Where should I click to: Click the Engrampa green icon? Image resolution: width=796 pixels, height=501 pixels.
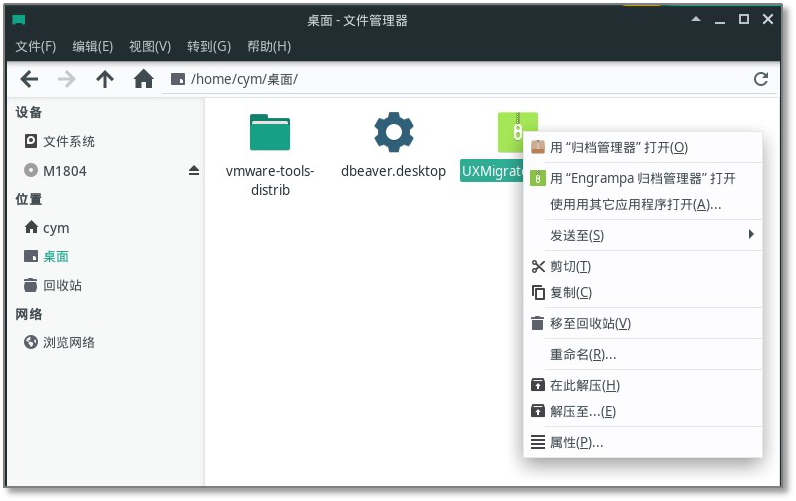(x=538, y=178)
